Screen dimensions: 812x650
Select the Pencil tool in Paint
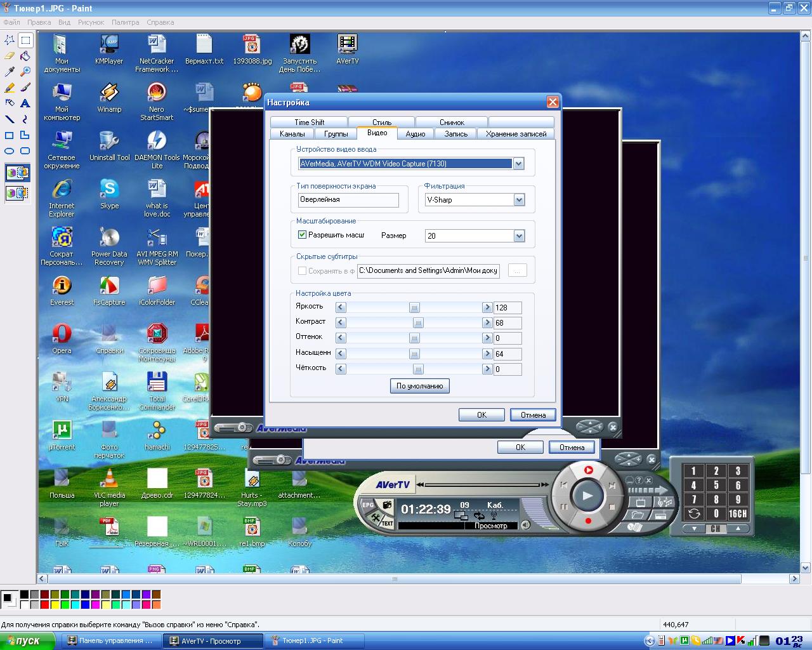10,88
